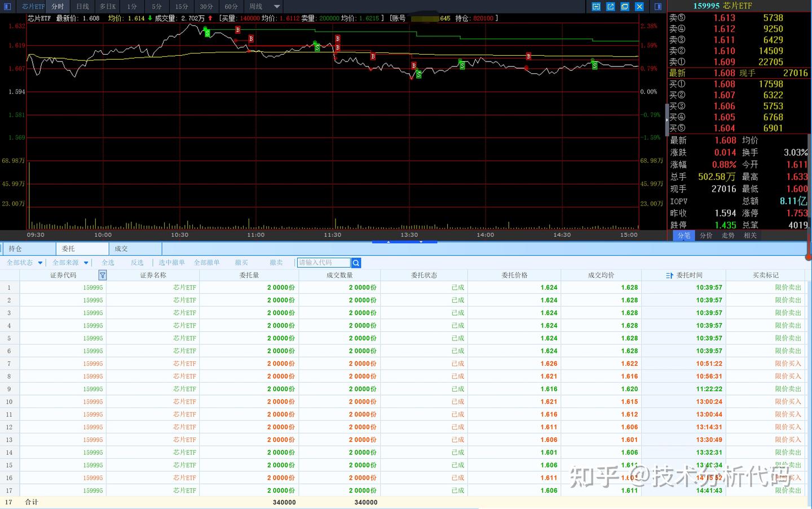The height and width of the screenshot is (509, 812).
Task: Click the 委托状态 column header
Action: [x=424, y=275]
